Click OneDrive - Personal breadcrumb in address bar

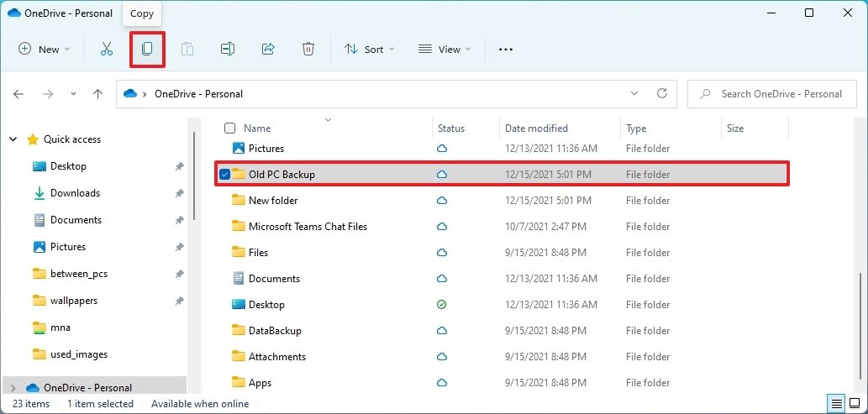point(199,94)
